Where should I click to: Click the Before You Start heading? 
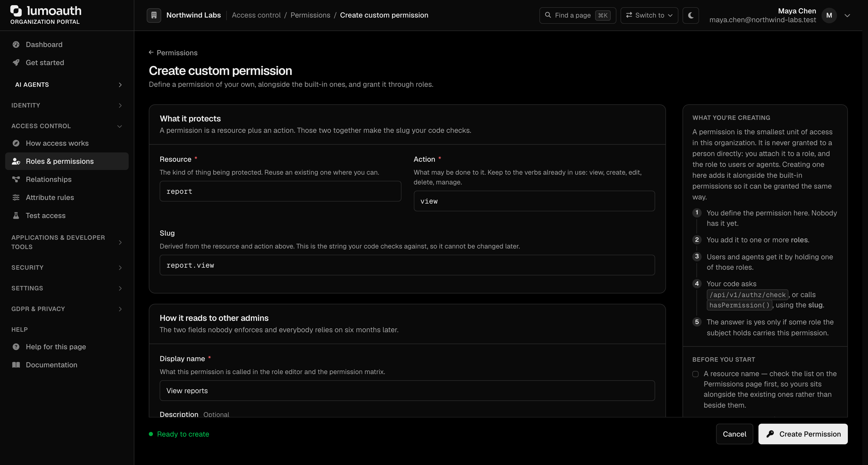(723, 360)
